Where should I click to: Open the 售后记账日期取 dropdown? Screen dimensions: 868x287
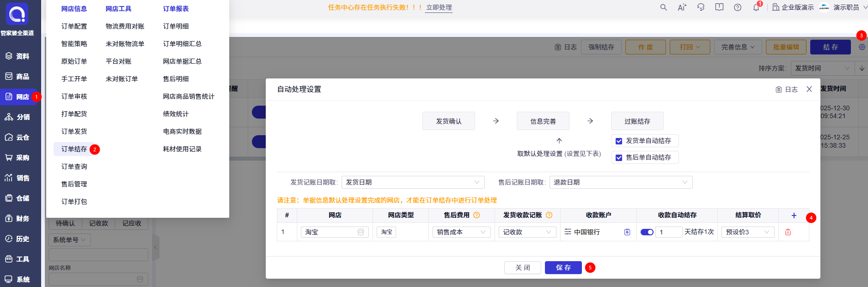pos(621,182)
